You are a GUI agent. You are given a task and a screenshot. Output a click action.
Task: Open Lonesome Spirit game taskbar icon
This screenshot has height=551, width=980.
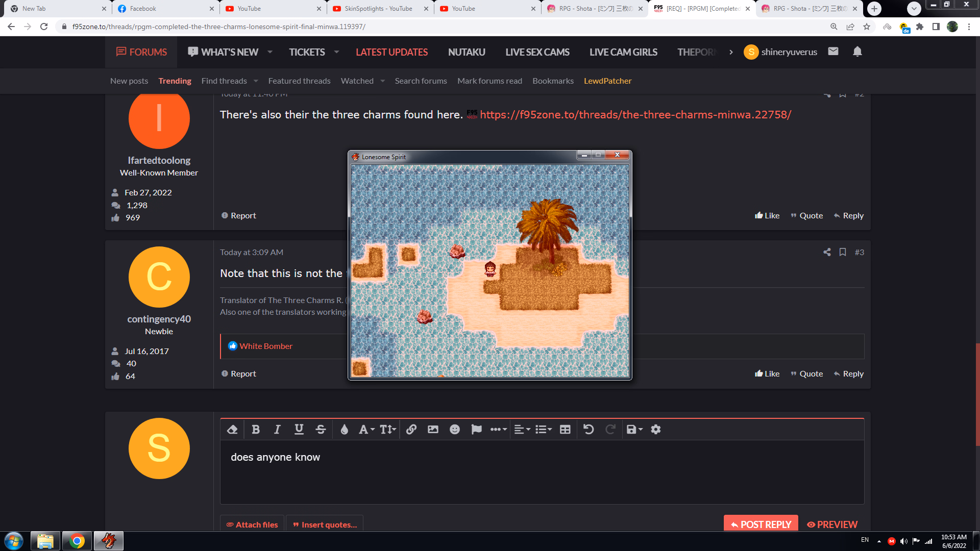coord(108,541)
